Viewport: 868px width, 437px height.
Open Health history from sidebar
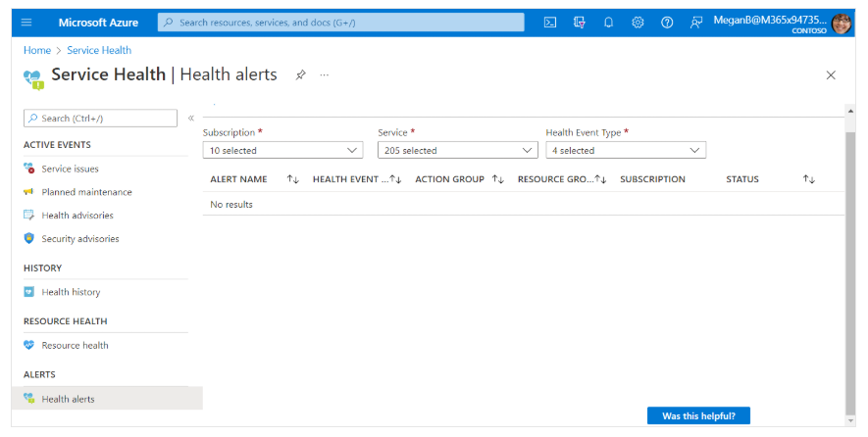tap(71, 292)
